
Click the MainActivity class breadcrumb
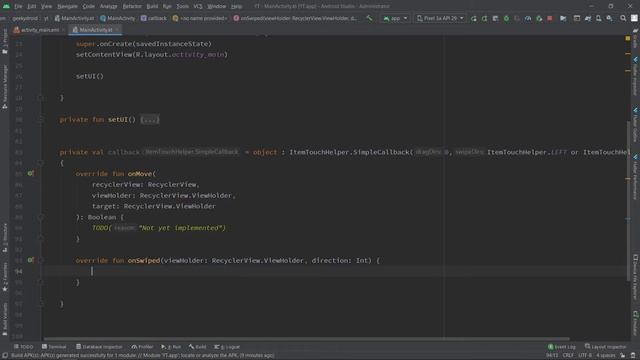tap(118, 18)
